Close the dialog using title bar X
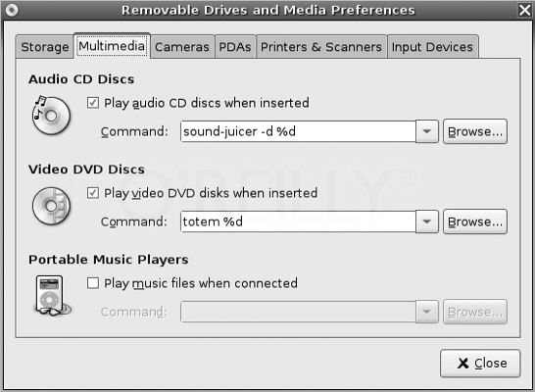This screenshot has height=392, width=535. point(525,10)
